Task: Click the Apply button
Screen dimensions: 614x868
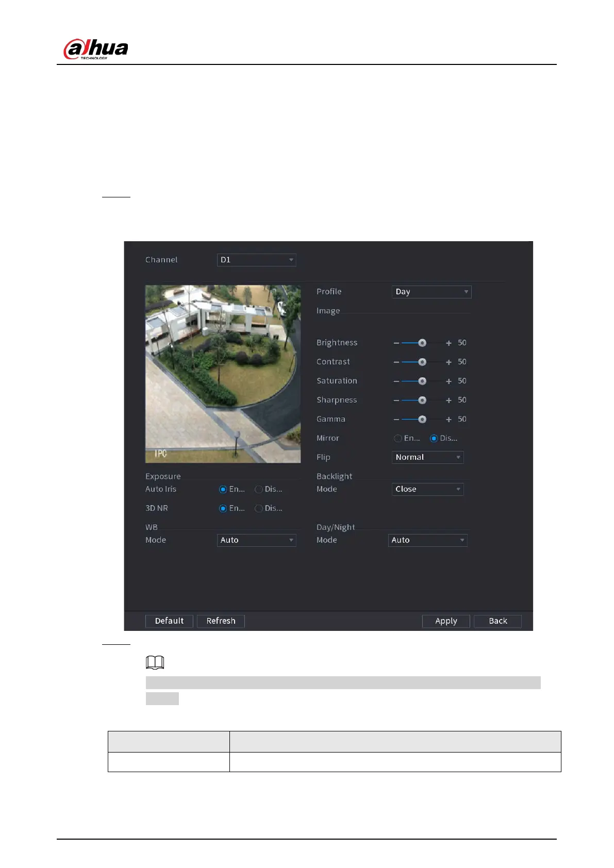Action: pyautogui.click(x=446, y=621)
